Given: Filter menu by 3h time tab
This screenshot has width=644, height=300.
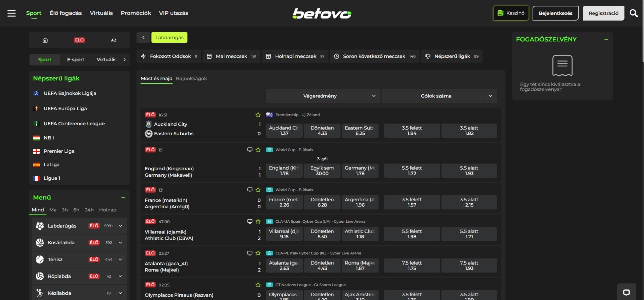Looking at the screenshot, I should [x=65, y=210].
